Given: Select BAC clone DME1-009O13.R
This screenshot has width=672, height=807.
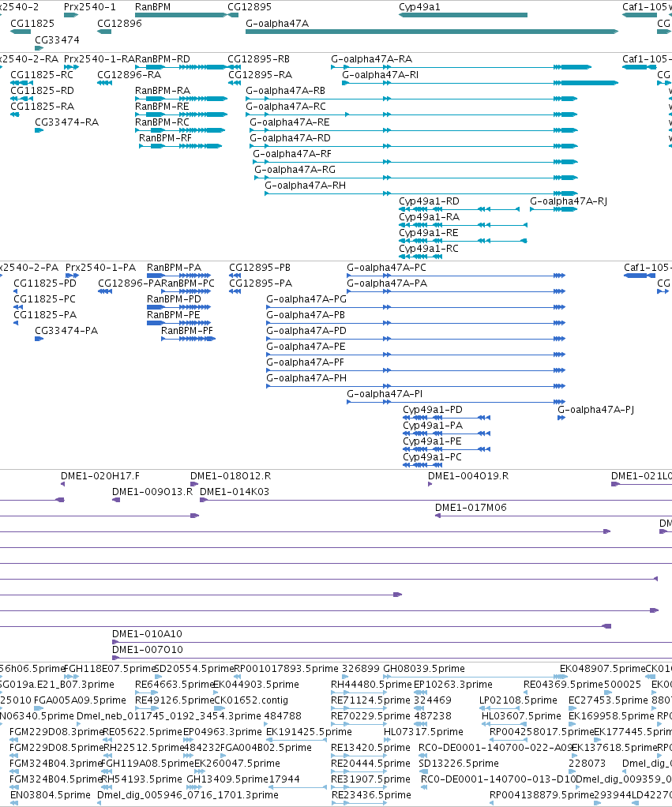Looking at the screenshot, I should coord(152,492).
